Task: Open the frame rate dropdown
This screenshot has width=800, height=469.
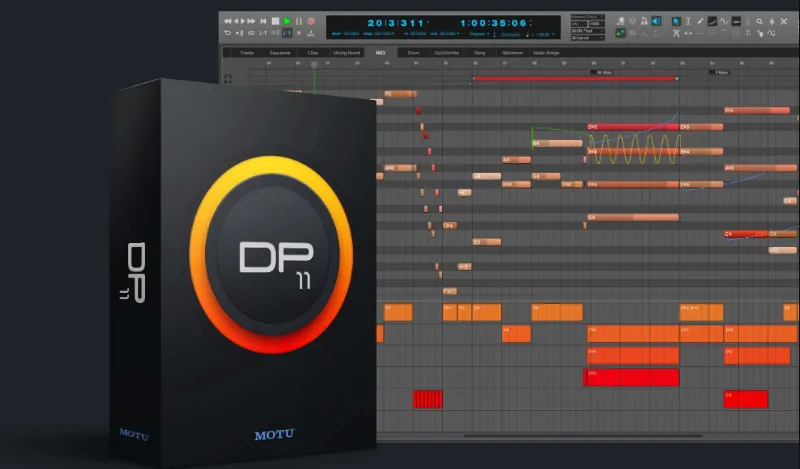Action: (588, 38)
